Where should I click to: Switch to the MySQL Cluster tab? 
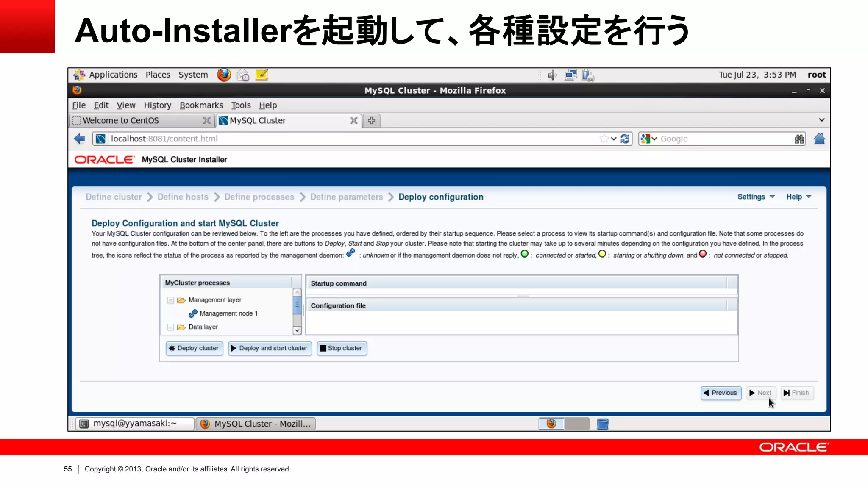coord(289,121)
